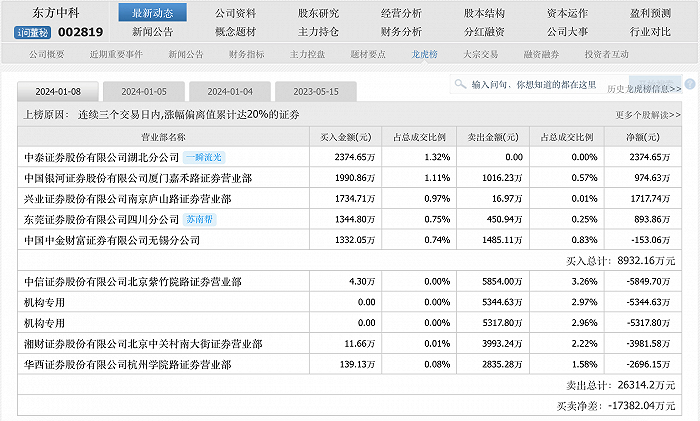Select 主力持仓 in the navigation
Image resolution: width=700 pixels, height=421 pixels.
pos(318,31)
